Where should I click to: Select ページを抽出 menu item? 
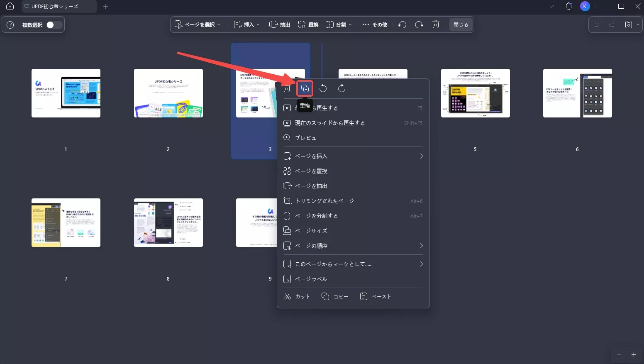(x=353, y=186)
